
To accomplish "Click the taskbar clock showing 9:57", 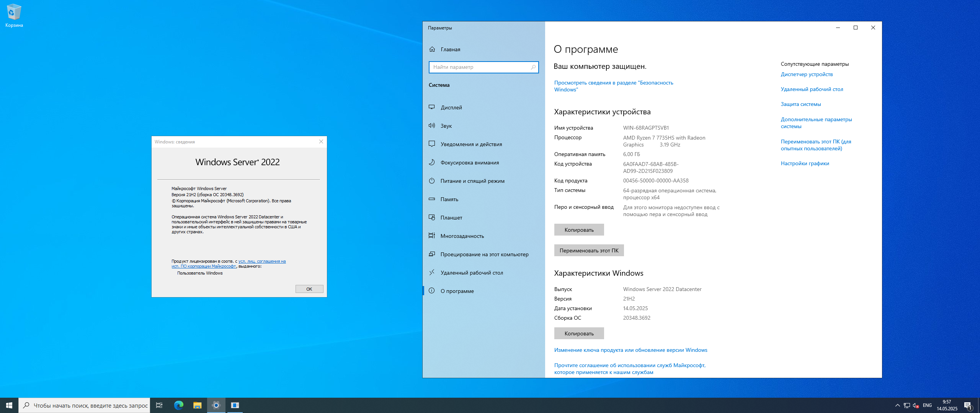I will pos(947,405).
